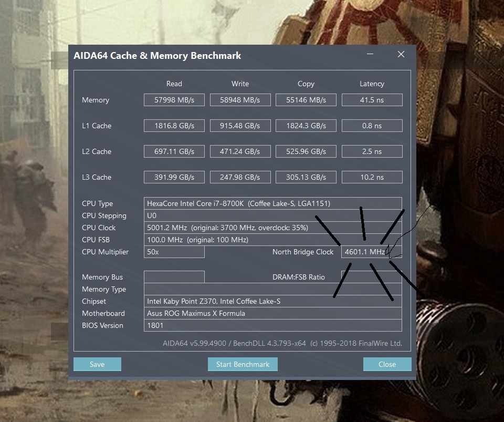Click the CPU FSB label
This screenshot has width=504, height=422.
click(x=96, y=240)
